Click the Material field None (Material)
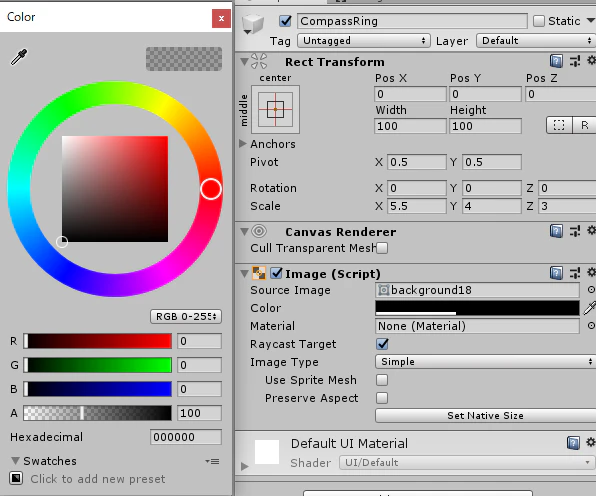The width and height of the screenshot is (596, 496). click(477, 326)
